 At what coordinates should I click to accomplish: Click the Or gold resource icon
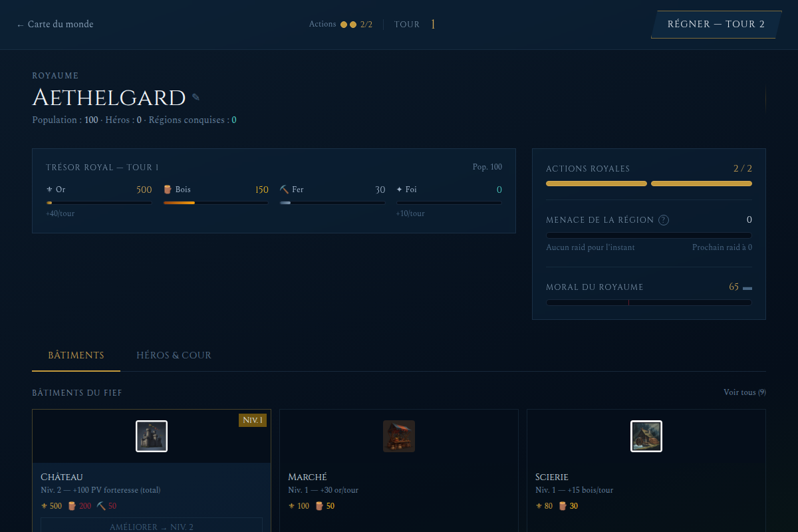pyautogui.click(x=49, y=190)
